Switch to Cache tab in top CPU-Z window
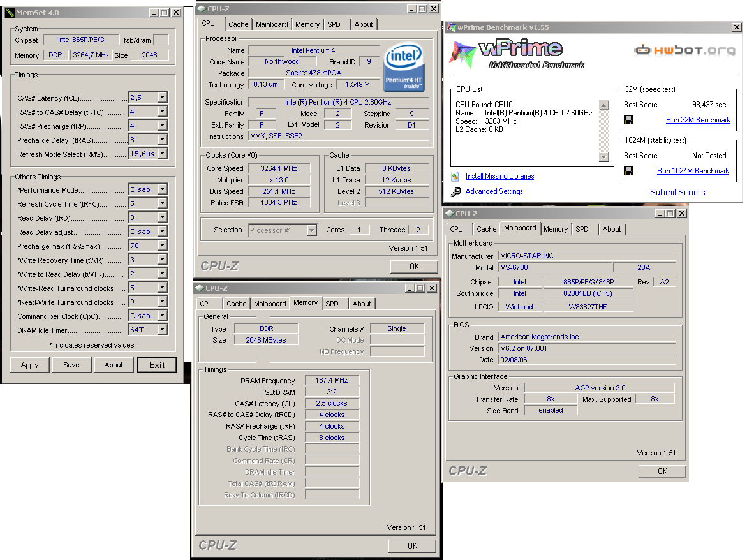The width and height of the screenshot is (747, 560). [x=238, y=24]
